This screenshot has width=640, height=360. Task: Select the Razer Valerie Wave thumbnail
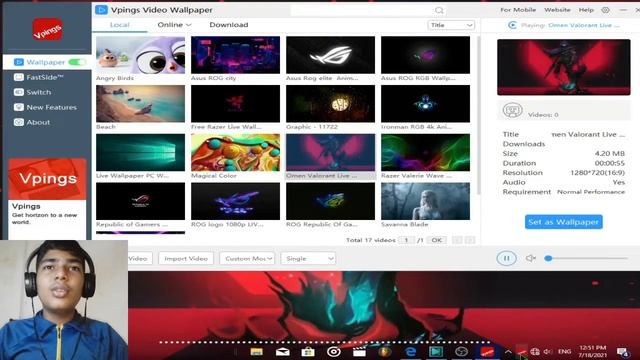(x=425, y=153)
